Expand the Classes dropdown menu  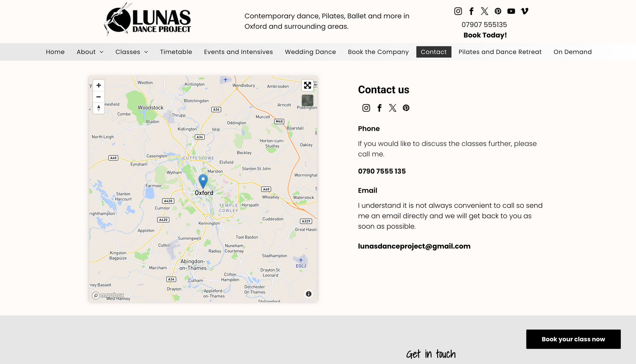132,52
